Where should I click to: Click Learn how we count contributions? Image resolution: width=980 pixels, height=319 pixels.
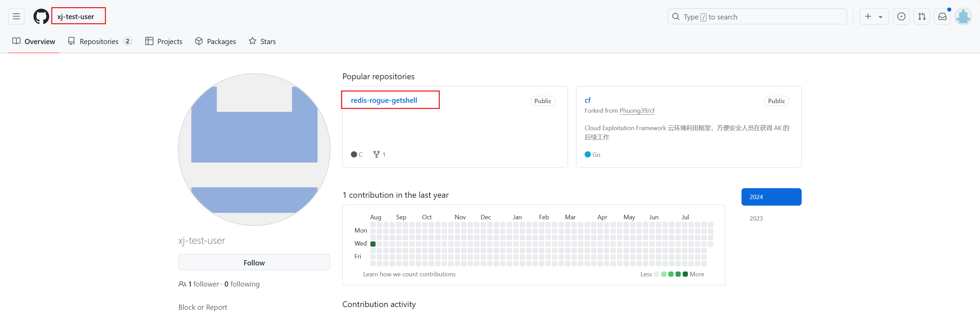tap(409, 274)
